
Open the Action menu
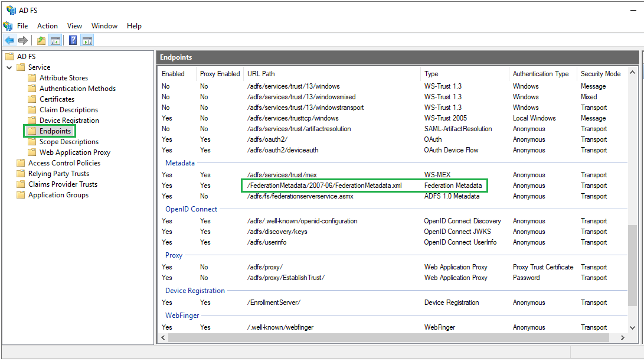pos(47,26)
